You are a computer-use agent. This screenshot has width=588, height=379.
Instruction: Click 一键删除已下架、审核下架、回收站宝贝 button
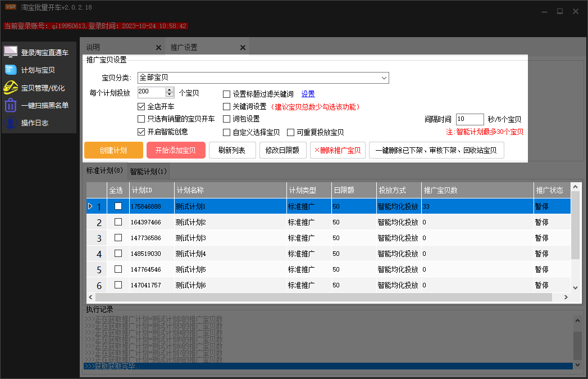(x=436, y=150)
